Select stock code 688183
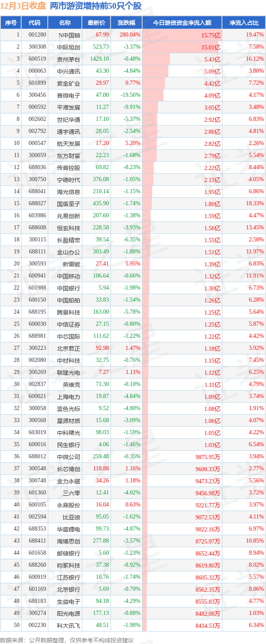The height and width of the screenshot is (644, 266). pyautogui.click(x=37, y=601)
